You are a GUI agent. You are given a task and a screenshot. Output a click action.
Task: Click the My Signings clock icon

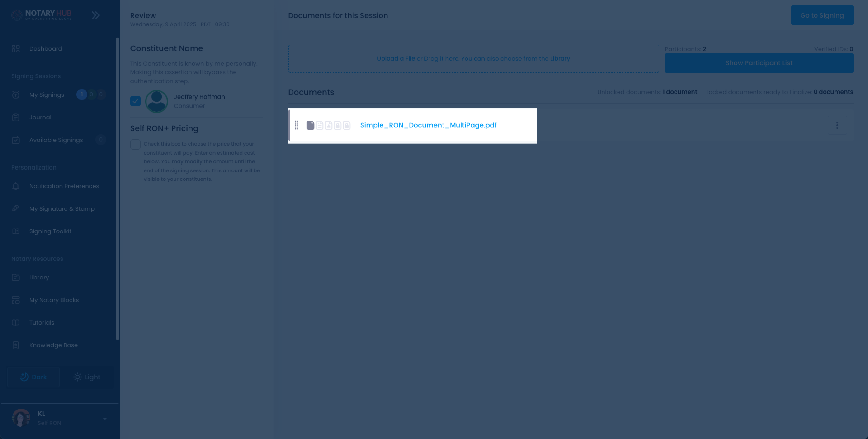pos(16,95)
